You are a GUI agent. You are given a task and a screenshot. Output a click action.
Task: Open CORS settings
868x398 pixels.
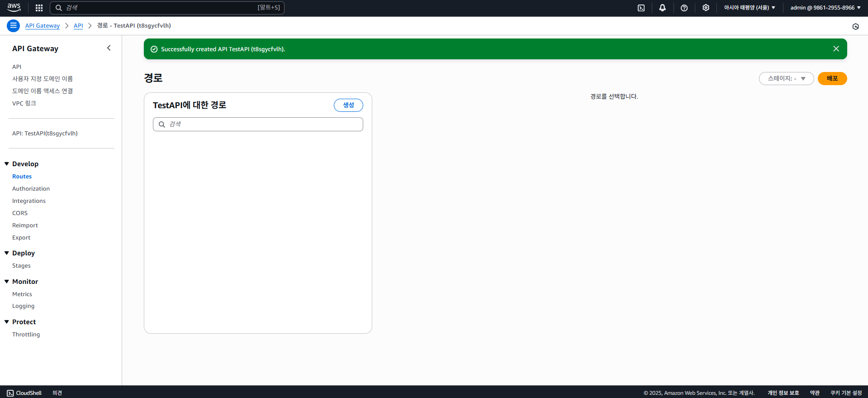coord(20,213)
